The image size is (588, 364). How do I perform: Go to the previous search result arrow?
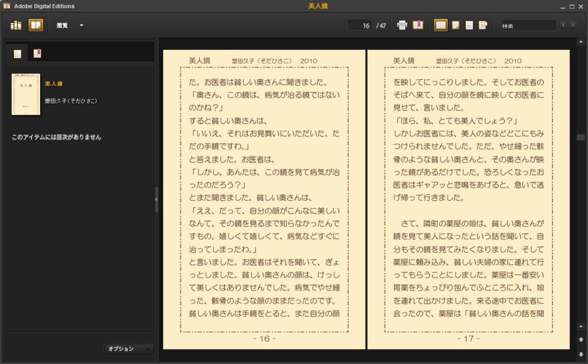[x=563, y=25]
